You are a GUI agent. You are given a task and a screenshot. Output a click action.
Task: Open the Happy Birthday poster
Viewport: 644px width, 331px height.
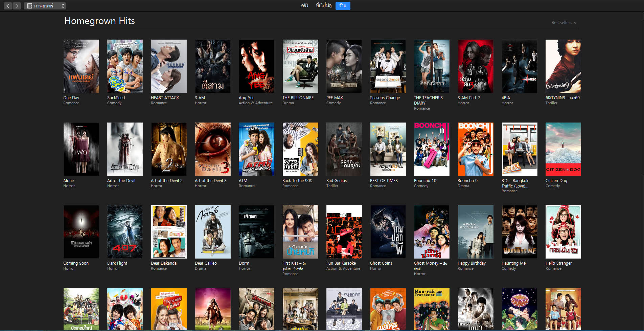click(476, 232)
